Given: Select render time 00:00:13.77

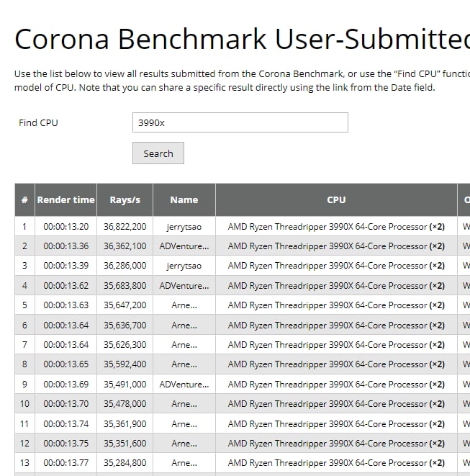Looking at the screenshot, I should (x=65, y=462).
